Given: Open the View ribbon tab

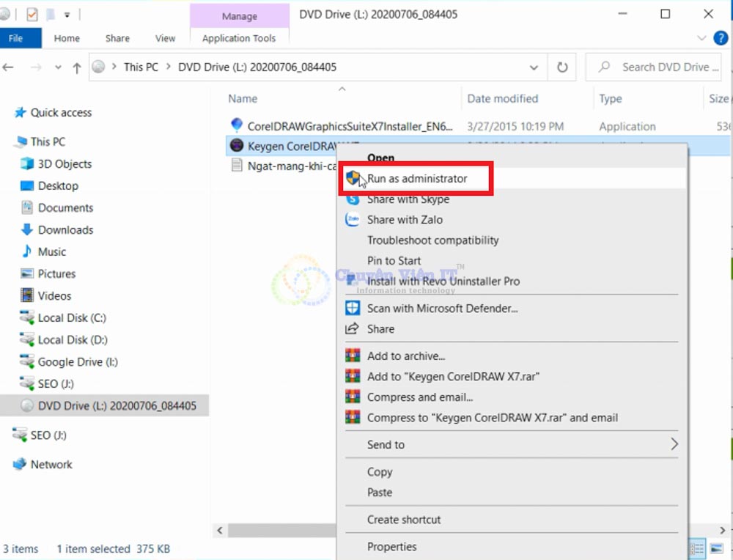Looking at the screenshot, I should (165, 38).
